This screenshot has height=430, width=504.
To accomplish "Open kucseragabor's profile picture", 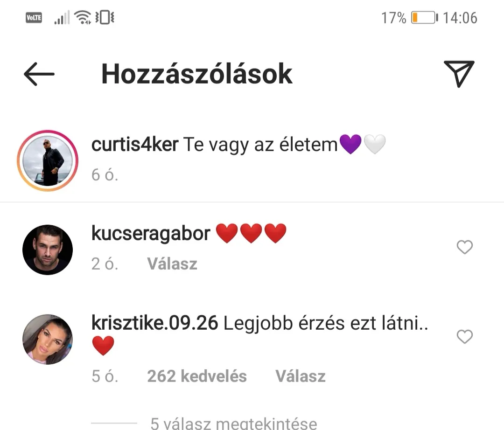I will pos(48,250).
